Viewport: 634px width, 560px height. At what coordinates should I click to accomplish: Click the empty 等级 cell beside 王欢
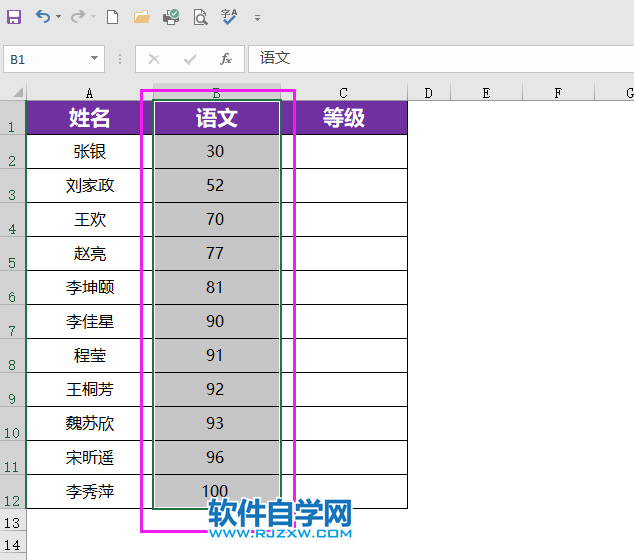344,220
